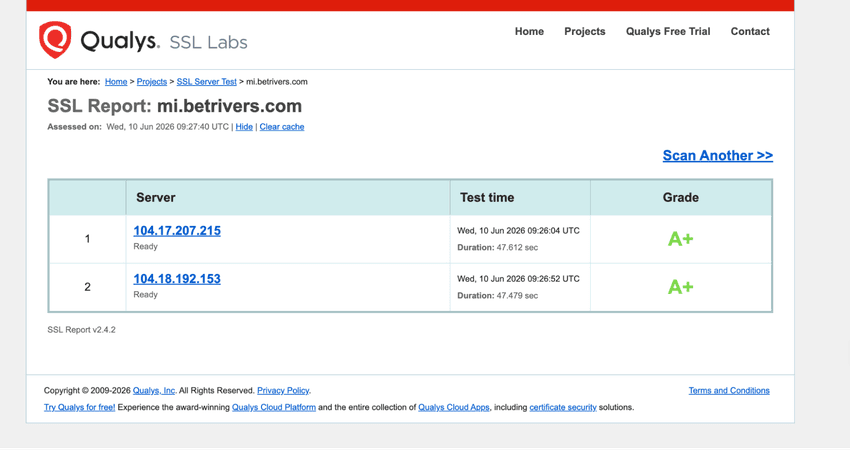The height and width of the screenshot is (450, 850).
Task: Click the Duration: 47.612 sec text
Action: tap(498, 248)
